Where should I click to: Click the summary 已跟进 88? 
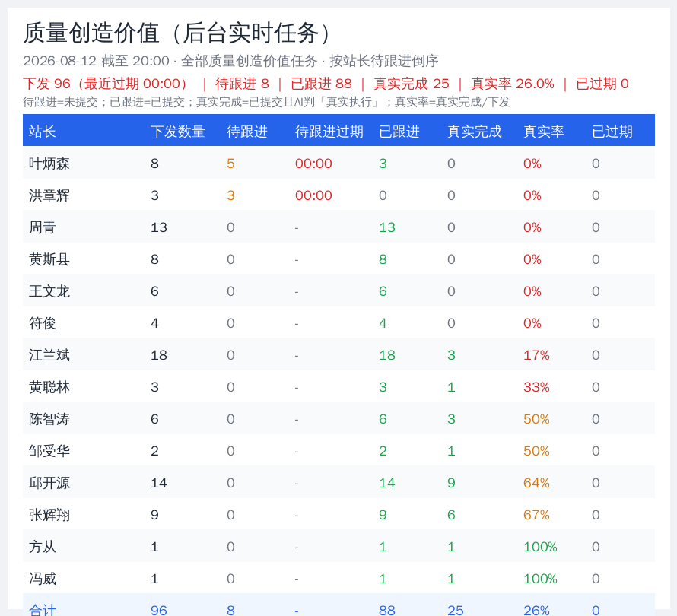(321, 84)
